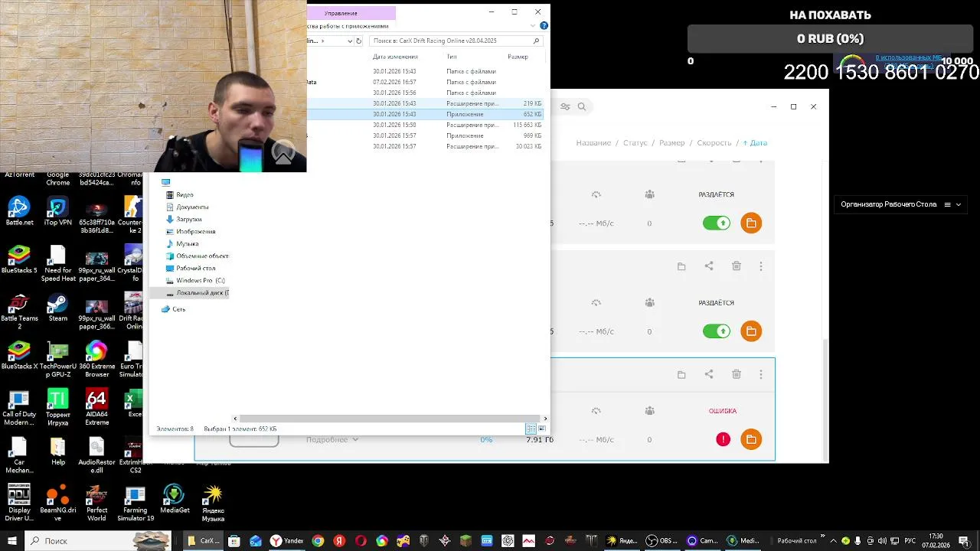The width and height of the screenshot is (980, 551).
Task: Open orange folder button of second seeding torrent
Action: tap(751, 331)
